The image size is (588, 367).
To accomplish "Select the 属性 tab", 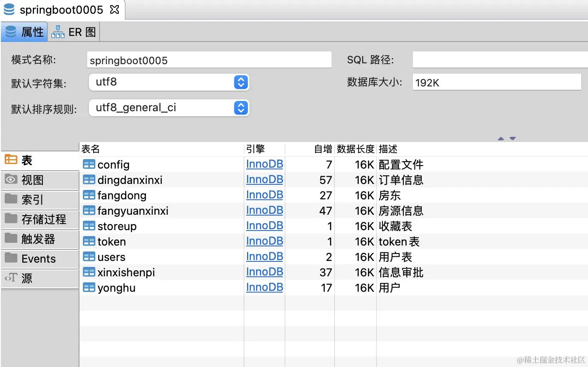I will [24, 32].
